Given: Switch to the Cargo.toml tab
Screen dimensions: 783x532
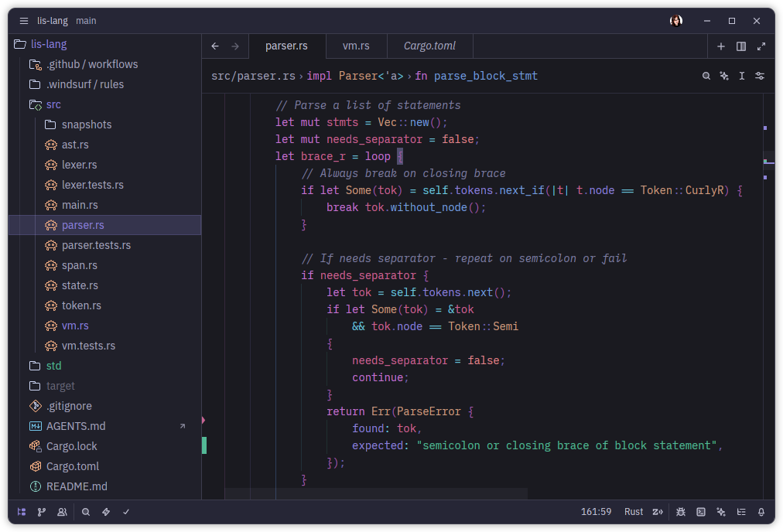Looking at the screenshot, I should tap(429, 46).
